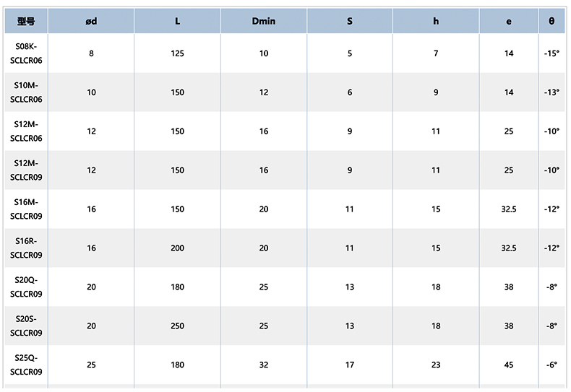The height and width of the screenshot is (392, 571).
Task: Click the e value 45 cell
Action: [x=509, y=365]
